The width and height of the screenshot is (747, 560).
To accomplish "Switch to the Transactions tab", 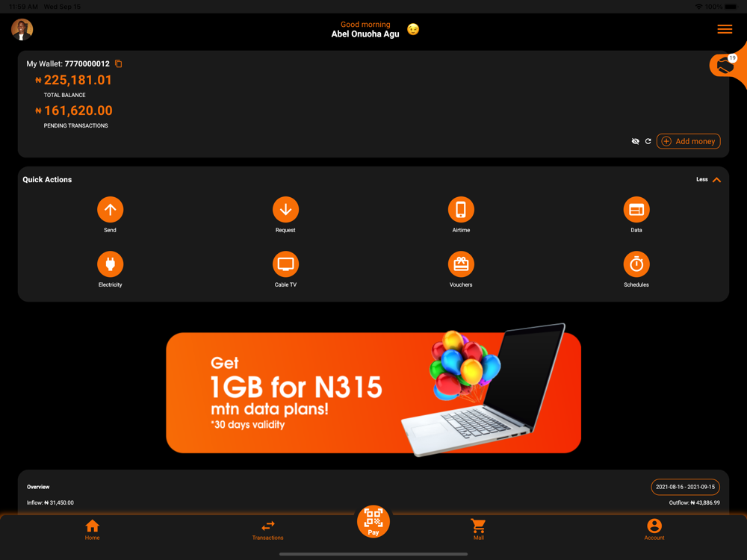I will [267, 529].
